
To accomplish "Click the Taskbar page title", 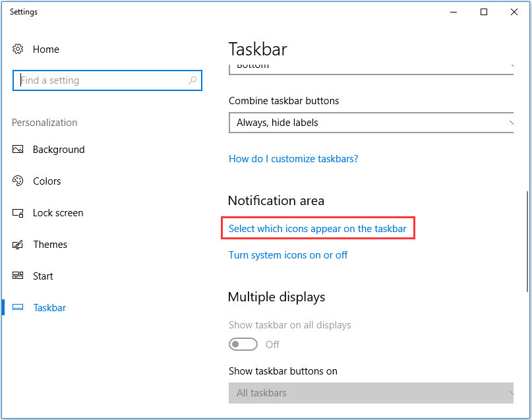I will coord(258,49).
